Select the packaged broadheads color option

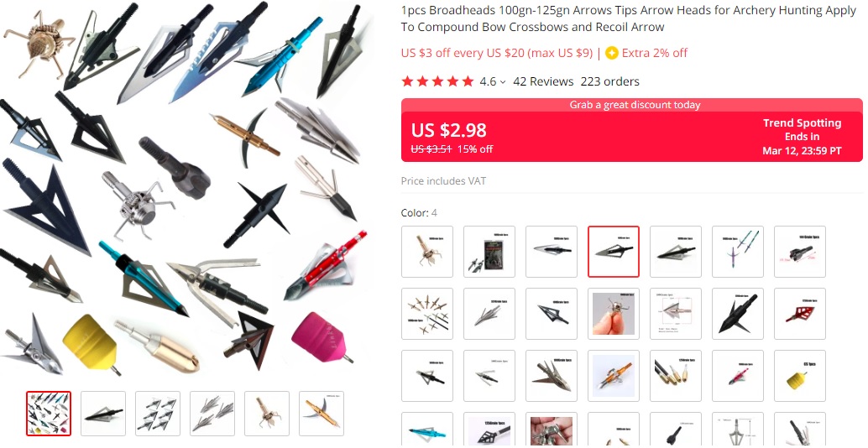click(489, 252)
